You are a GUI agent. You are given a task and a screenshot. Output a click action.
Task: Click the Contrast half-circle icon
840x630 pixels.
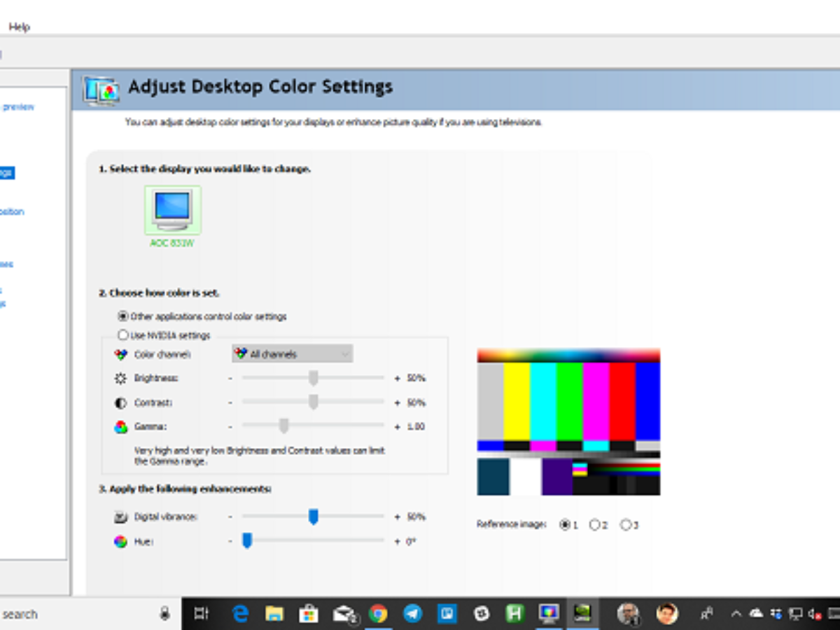point(120,403)
